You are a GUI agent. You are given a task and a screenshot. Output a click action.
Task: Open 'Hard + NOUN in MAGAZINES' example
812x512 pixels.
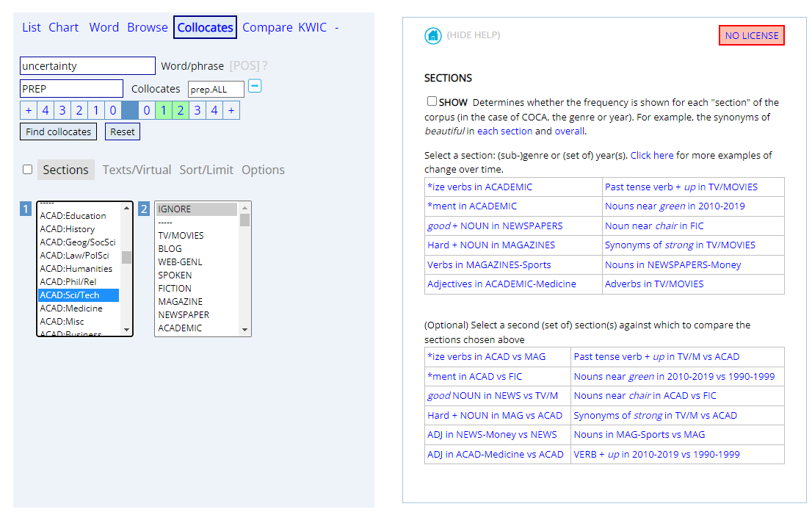[x=491, y=245]
